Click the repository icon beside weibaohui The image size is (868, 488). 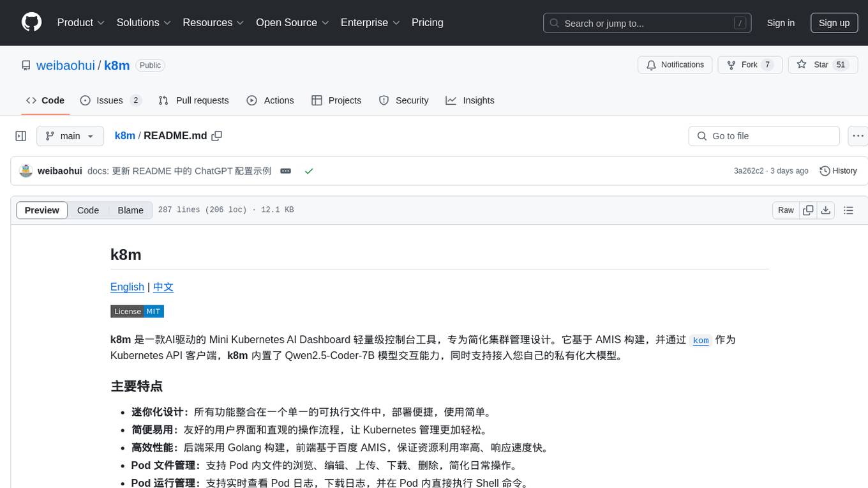tap(26, 65)
